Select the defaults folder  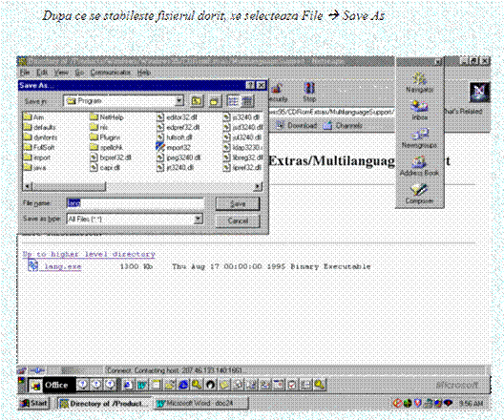(40, 127)
